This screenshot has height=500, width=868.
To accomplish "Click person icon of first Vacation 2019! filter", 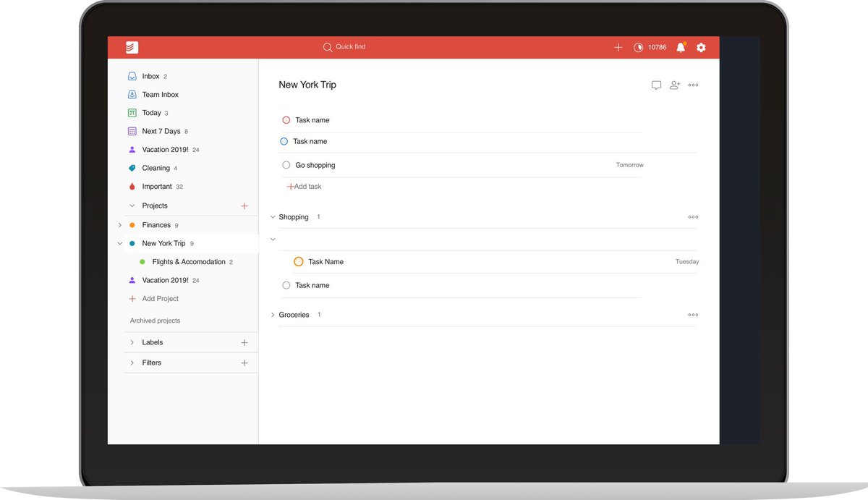I will tap(132, 150).
